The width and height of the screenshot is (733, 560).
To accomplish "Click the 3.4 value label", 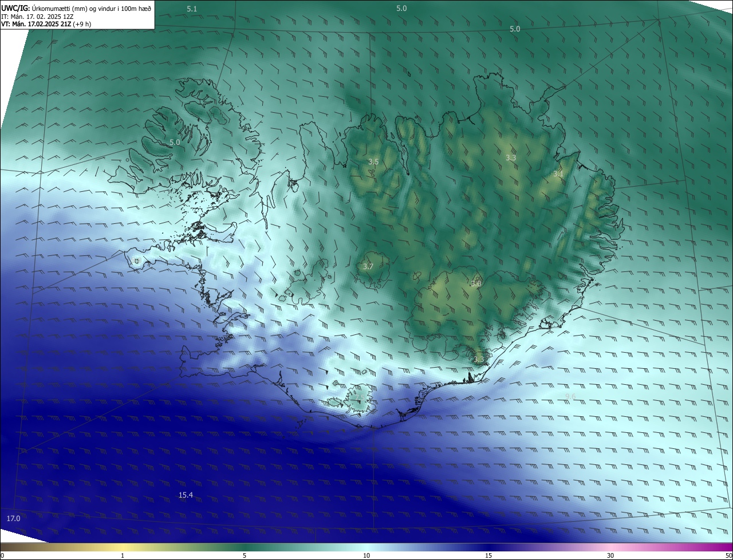I will [558, 173].
